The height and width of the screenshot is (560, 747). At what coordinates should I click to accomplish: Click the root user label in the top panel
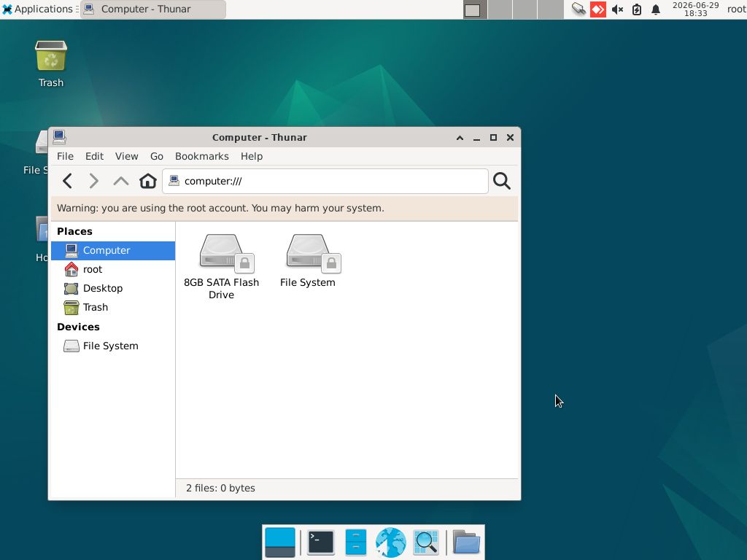736,9
